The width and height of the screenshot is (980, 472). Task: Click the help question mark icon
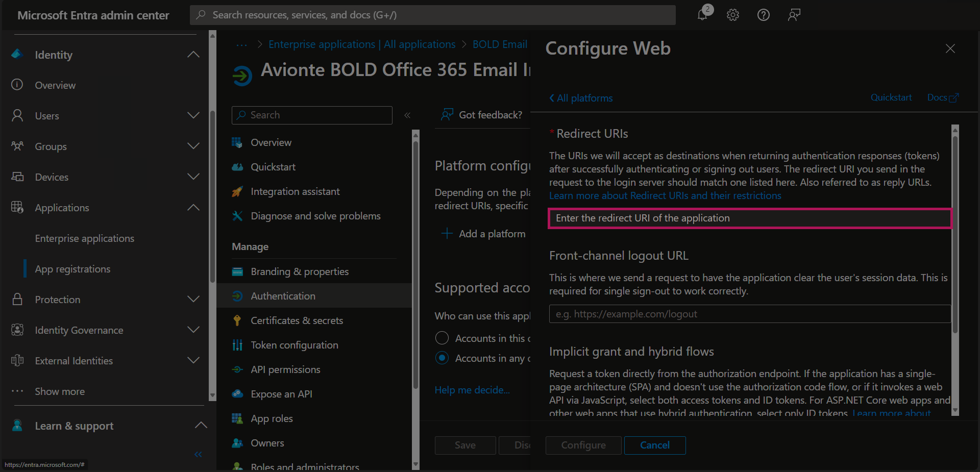764,15
